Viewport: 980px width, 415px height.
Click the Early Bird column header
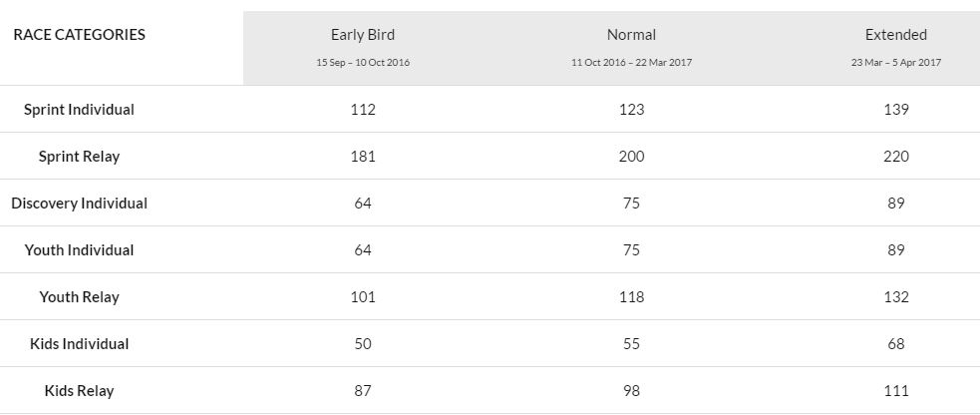click(363, 35)
